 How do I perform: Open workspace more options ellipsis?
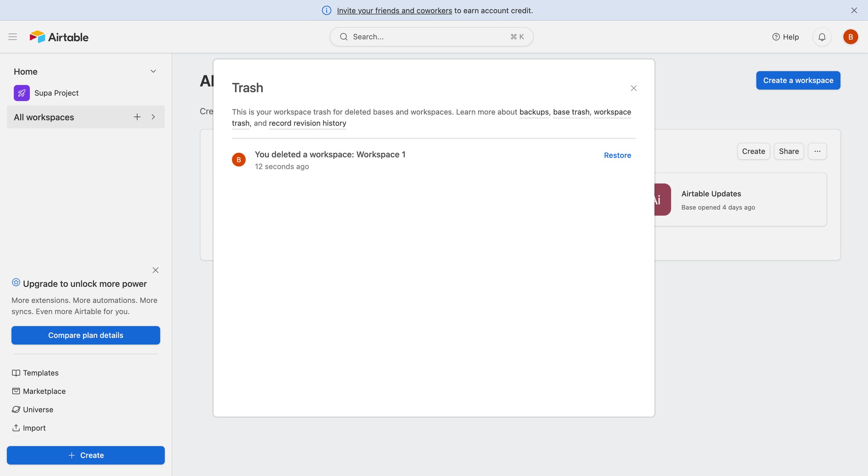[817, 151]
